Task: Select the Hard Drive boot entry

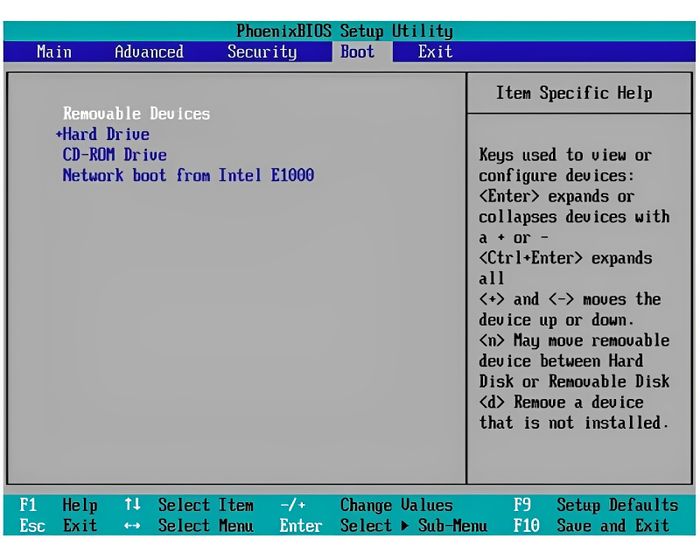Action: pyautogui.click(x=106, y=134)
